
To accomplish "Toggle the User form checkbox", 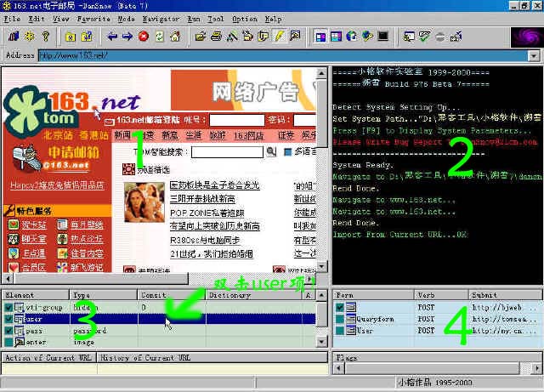I will (x=340, y=331).
